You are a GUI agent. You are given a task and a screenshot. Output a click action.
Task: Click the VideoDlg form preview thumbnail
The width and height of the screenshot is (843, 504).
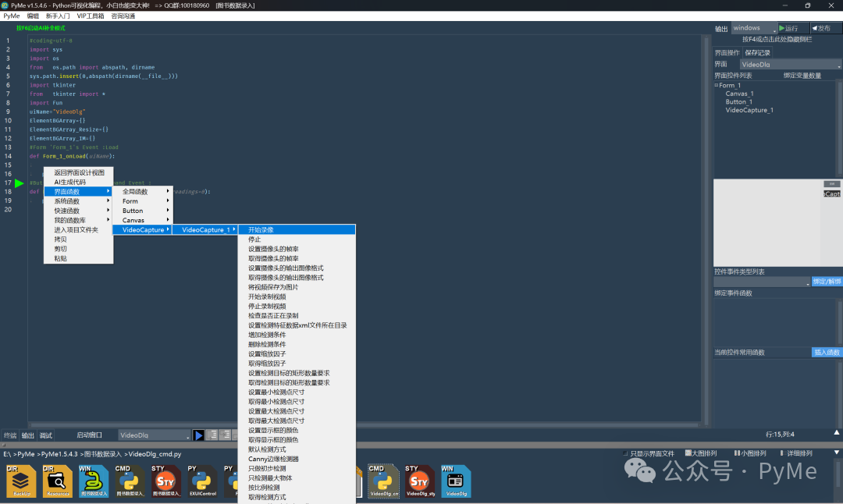(778, 223)
